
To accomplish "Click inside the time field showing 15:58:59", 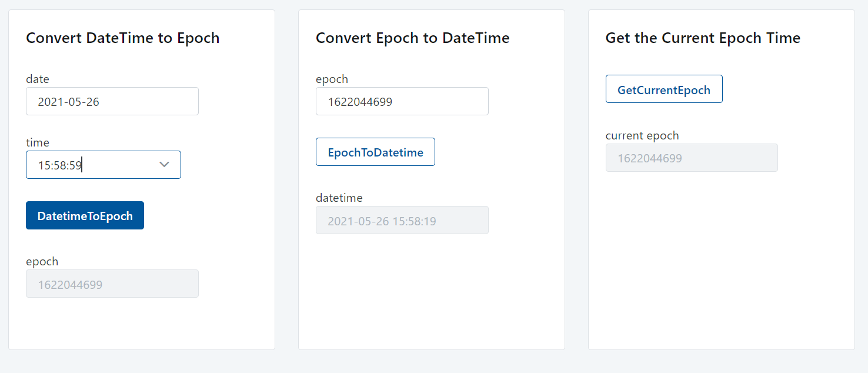I will pyautogui.click(x=88, y=165).
